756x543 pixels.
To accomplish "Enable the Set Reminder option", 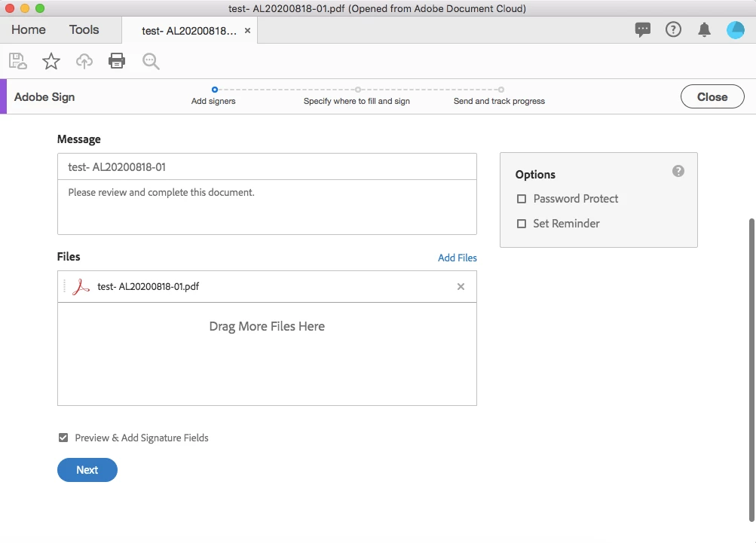I will coord(521,224).
